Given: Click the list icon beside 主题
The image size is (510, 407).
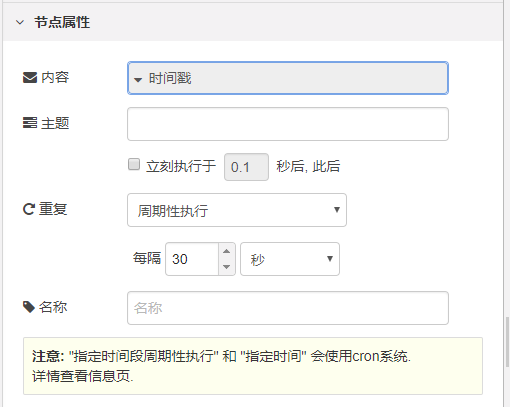Looking at the screenshot, I should pyautogui.click(x=30, y=123).
